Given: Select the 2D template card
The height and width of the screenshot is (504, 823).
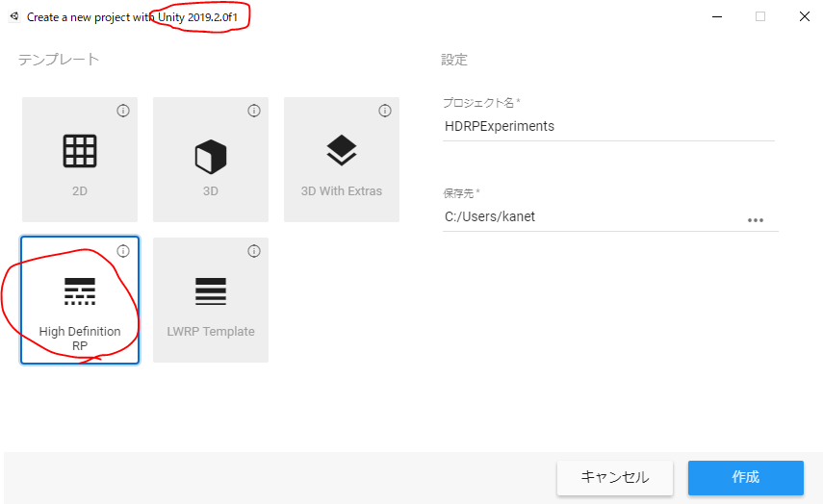Looking at the screenshot, I should pos(80,160).
